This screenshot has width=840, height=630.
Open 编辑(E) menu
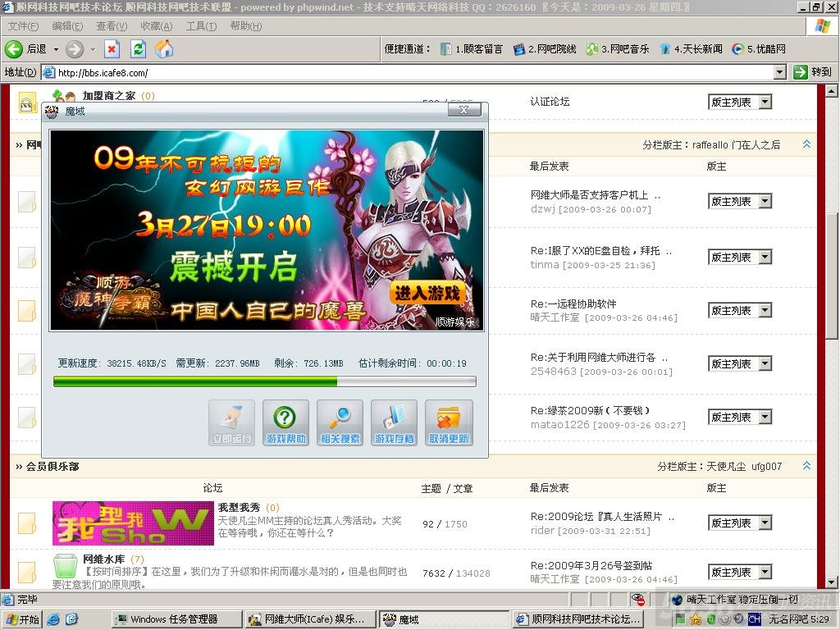(x=67, y=26)
